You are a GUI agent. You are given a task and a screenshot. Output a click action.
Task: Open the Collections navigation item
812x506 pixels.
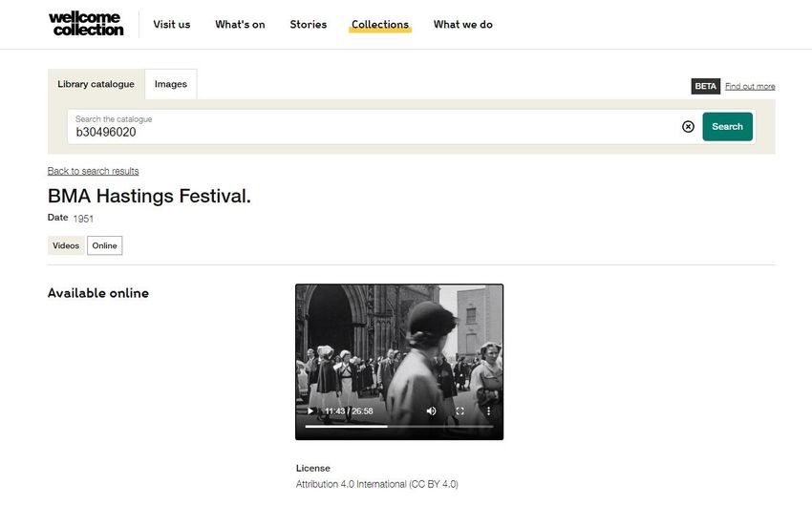[380, 24]
